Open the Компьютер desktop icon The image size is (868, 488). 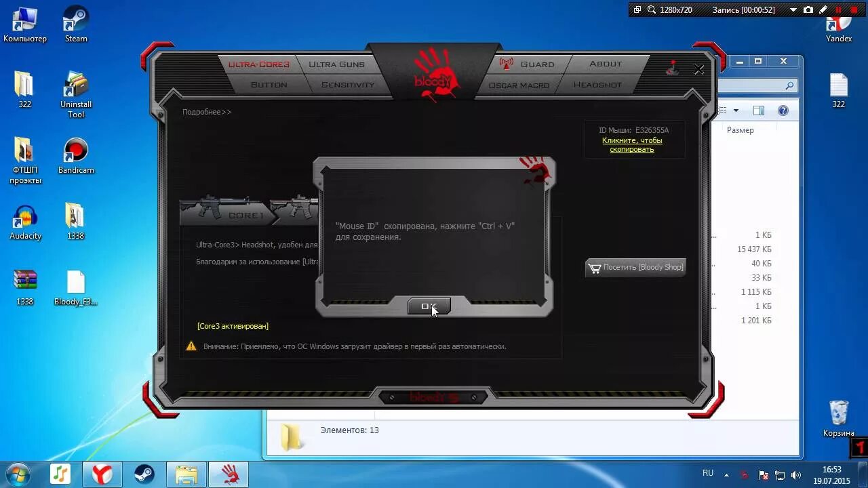25,25
